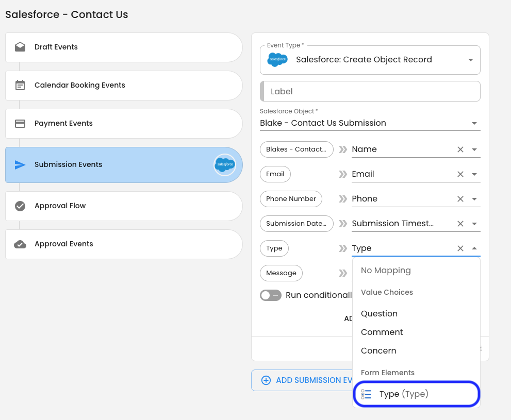Viewport: 511px width, 420px height.
Task: Click the double-arrow icon next to Message
Action: point(343,273)
